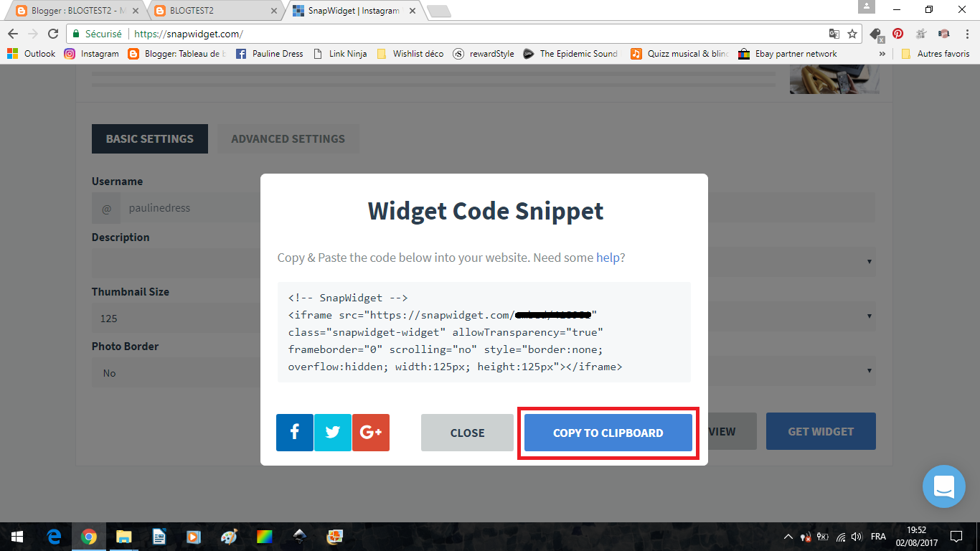Image resolution: width=980 pixels, height=551 pixels.
Task: Click Copy to Clipboard button
Action: (x=608, y=433)
